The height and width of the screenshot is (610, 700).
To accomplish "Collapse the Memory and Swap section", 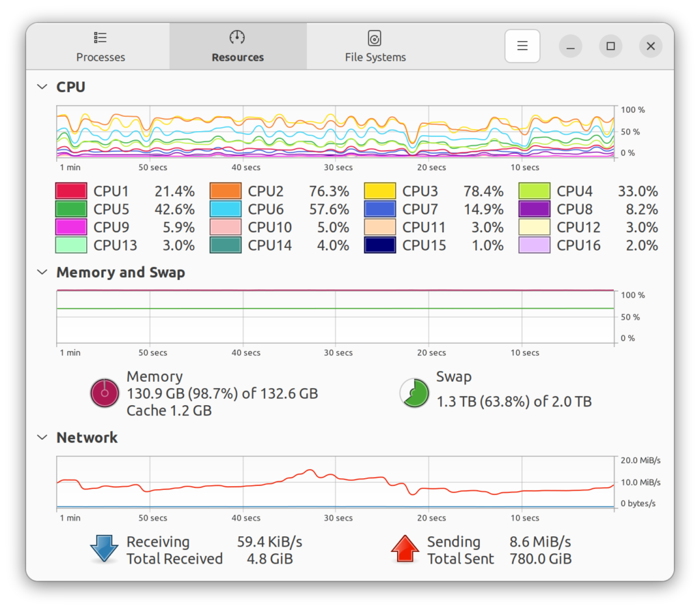I will (x=43, y=273).
